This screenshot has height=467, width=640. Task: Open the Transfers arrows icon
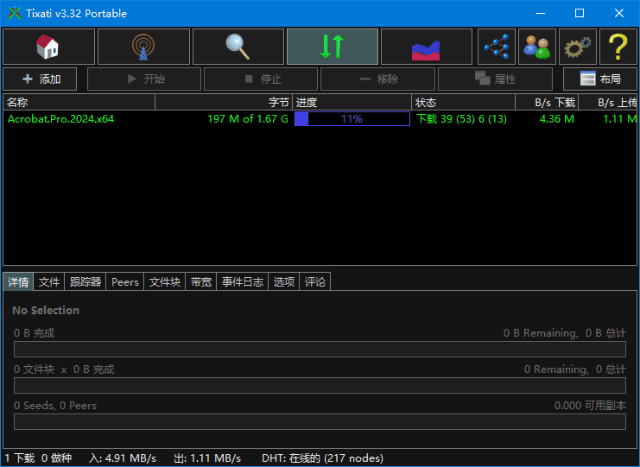[332, 47]
